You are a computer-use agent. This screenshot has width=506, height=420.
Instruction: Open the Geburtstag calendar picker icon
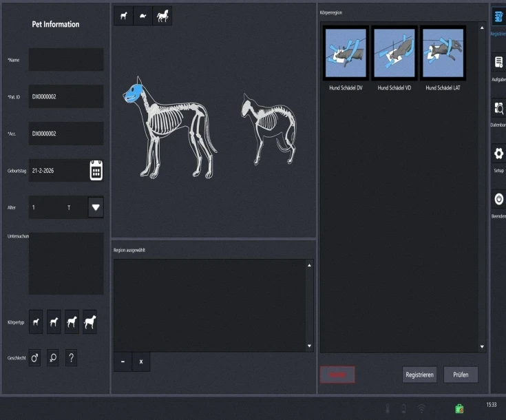[96, 170]
